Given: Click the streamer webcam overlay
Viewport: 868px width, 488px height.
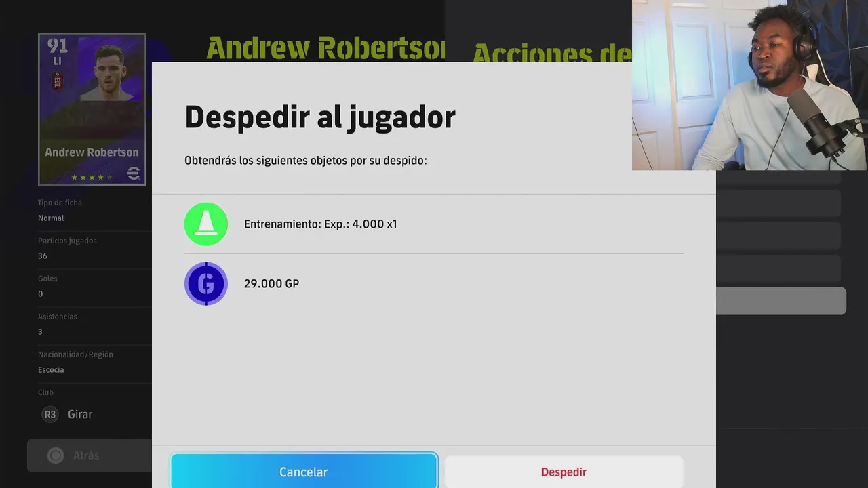Looking at the screenshot, I should tap(750, 85).
